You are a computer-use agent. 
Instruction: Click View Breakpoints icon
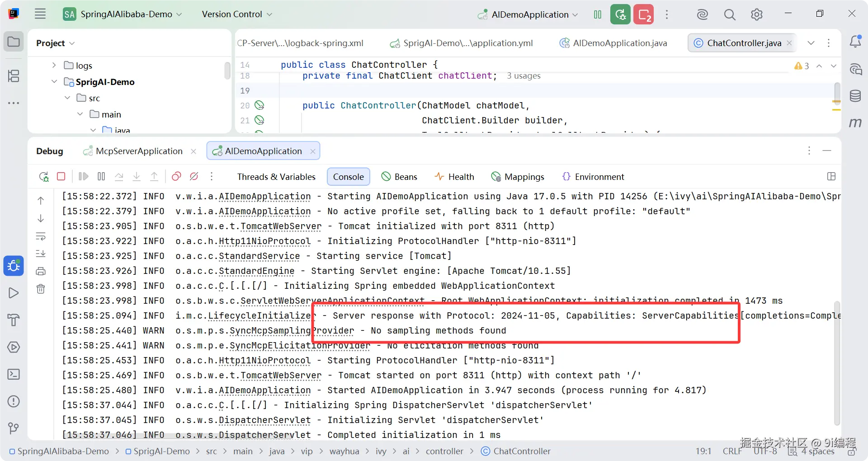[x=176, y=176]
